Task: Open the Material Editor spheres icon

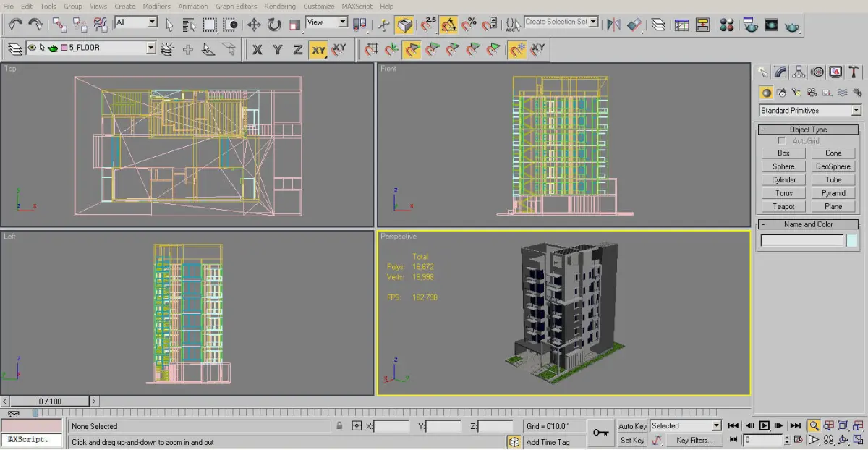Action: coord(727,25)
